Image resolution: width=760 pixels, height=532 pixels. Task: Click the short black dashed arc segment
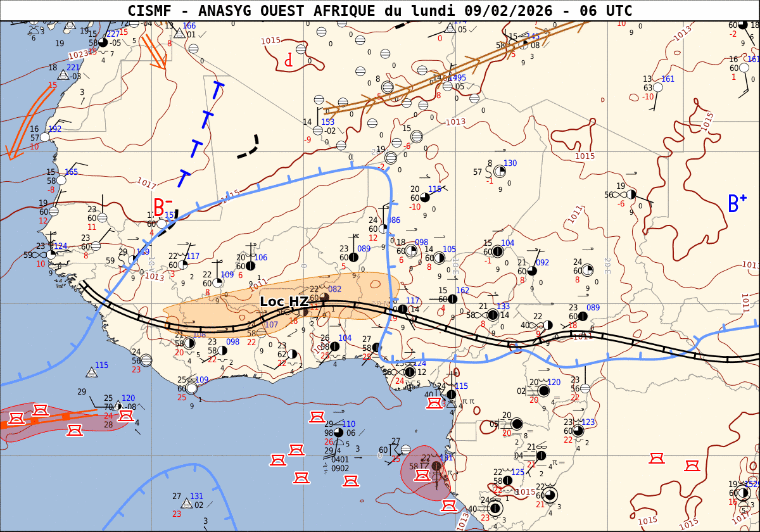[249, 148]
